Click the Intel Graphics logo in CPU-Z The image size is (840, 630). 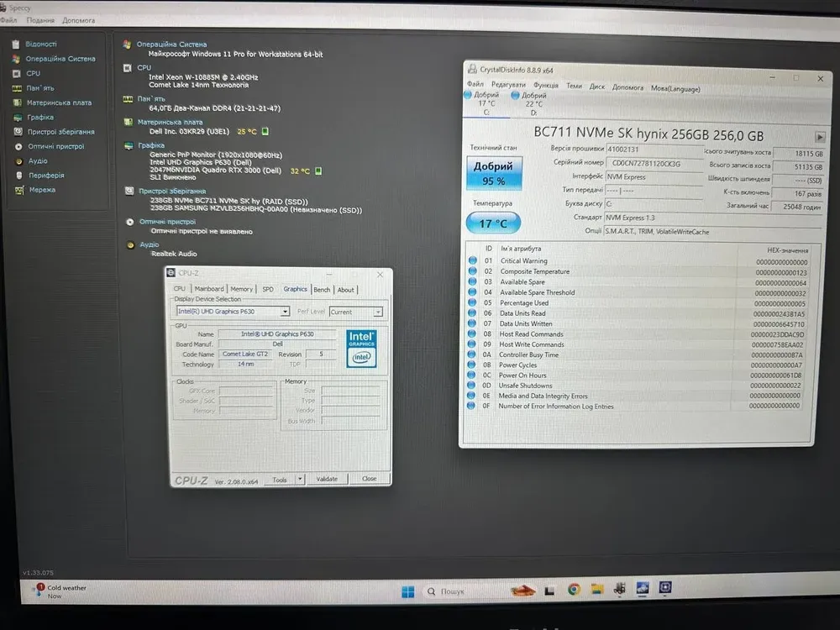[361, 349]
